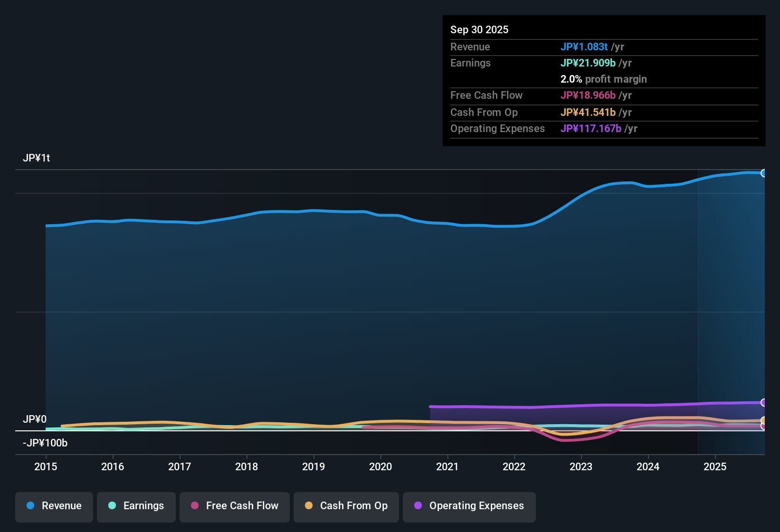Click the 2023 label on the time axis
780x532 pixels.
click(581, 467)
